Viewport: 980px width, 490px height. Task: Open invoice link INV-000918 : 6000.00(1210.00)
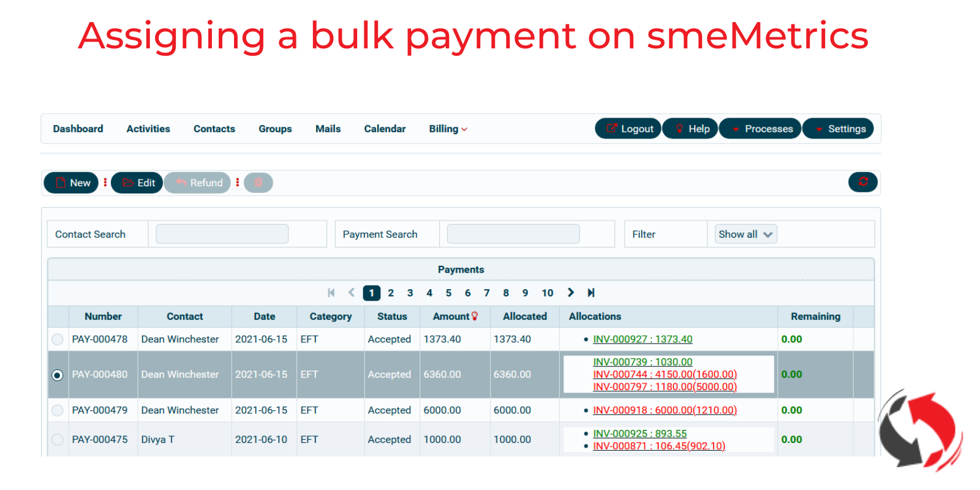(x=665, y=410)
